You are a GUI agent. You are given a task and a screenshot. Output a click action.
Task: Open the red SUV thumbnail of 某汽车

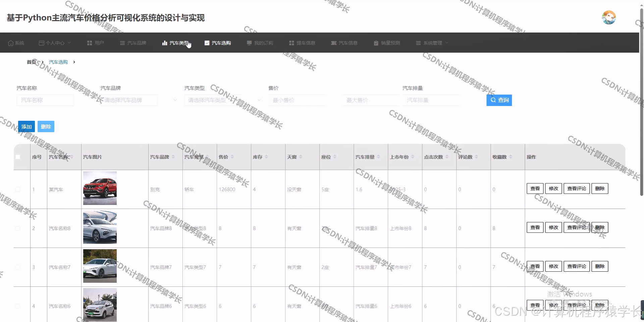(100, 188)
